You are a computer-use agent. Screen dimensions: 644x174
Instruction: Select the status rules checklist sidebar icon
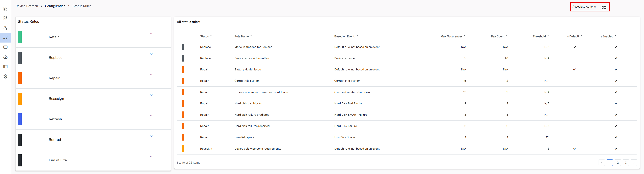[6, 38]
